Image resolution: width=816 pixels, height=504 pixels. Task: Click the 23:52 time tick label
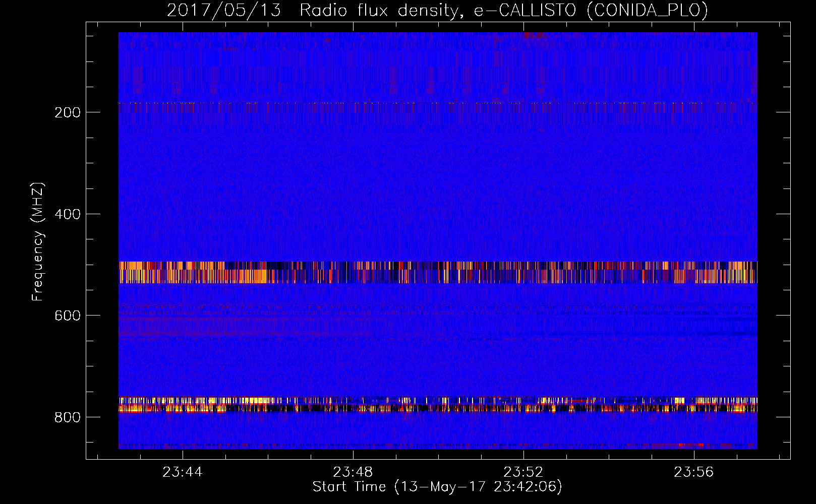[x=523, y=472]
